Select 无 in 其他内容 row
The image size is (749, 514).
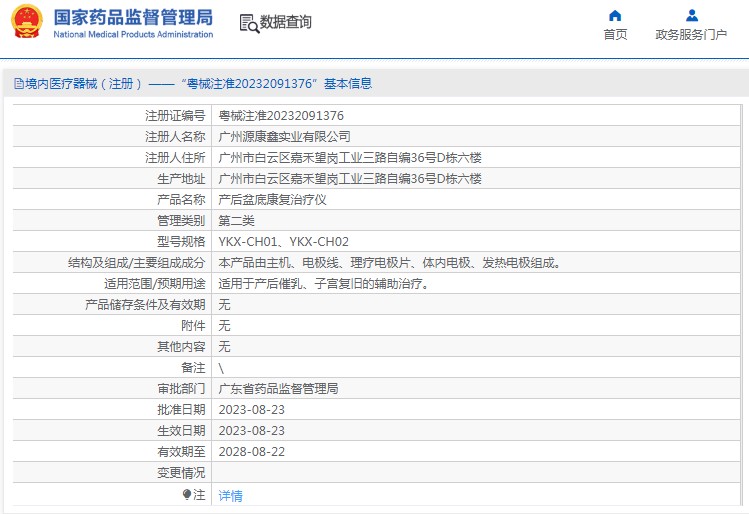coord(224,347)
